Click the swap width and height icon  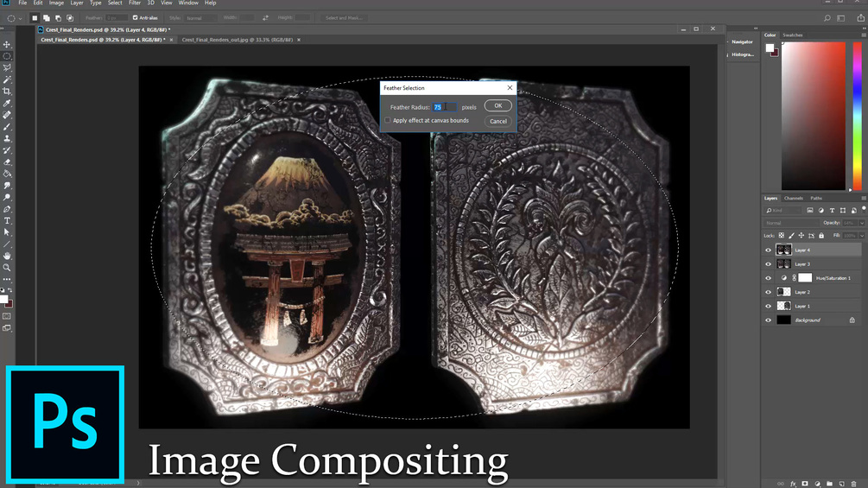(265, 17)
